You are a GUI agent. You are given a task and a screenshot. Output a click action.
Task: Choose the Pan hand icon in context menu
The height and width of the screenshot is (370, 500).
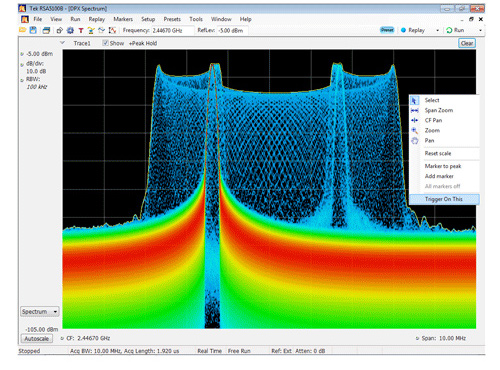point(414,141)
